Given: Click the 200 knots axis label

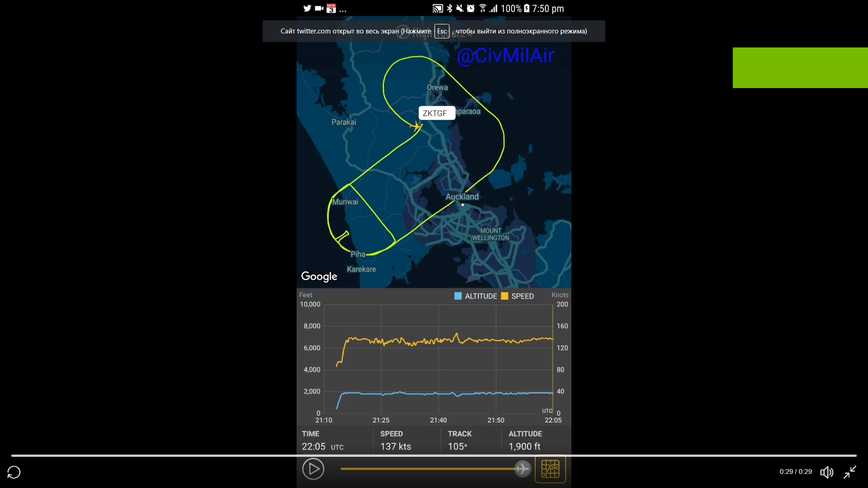Looking at the screenshot, I should click(x=562, y=305).
